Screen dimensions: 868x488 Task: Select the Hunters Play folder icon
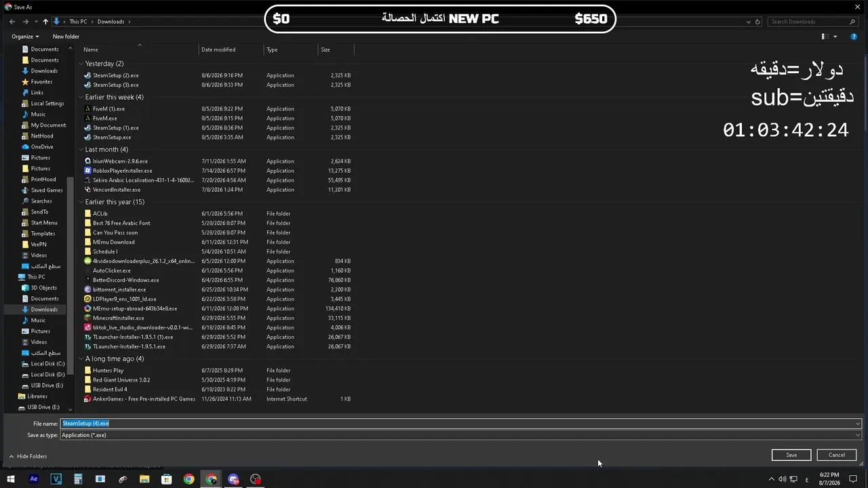[87, 371]
